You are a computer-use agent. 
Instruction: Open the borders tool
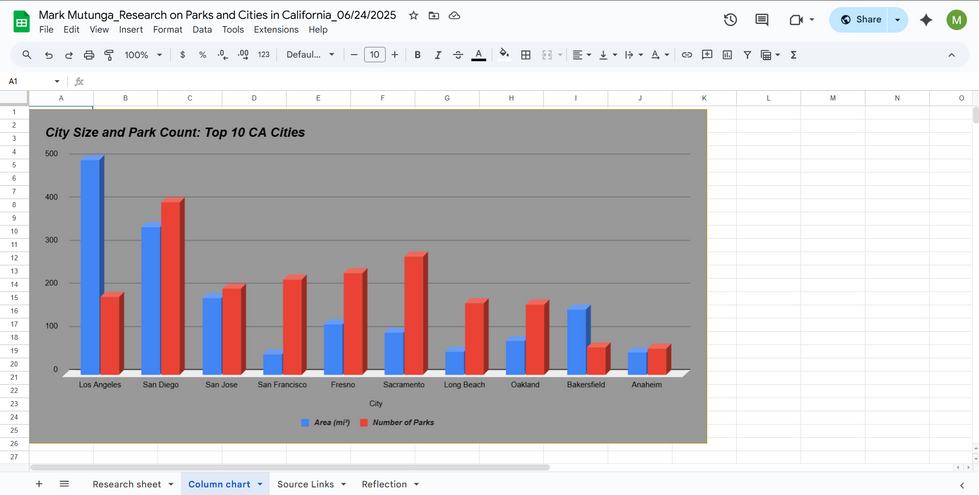coord(526,55)
